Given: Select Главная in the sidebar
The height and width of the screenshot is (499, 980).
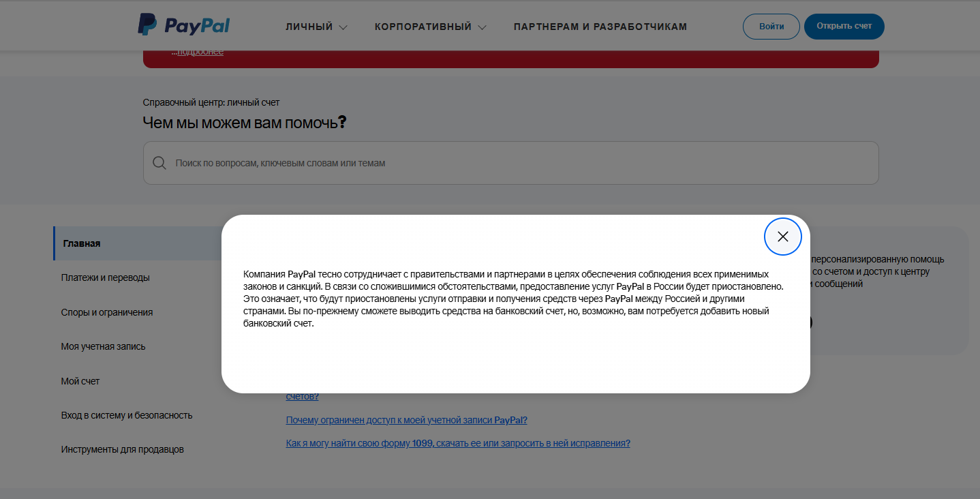Looking at the screenshot, I should point(138,243).
